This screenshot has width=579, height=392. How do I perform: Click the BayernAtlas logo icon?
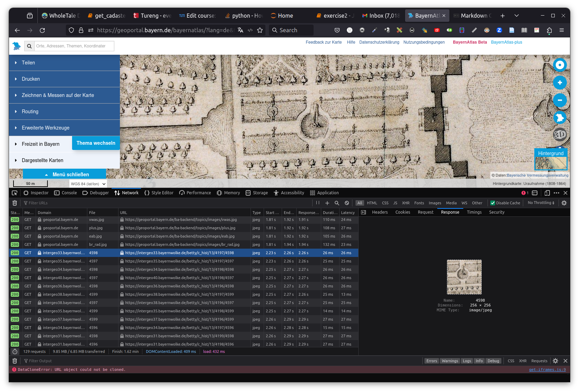coord(16,46)
